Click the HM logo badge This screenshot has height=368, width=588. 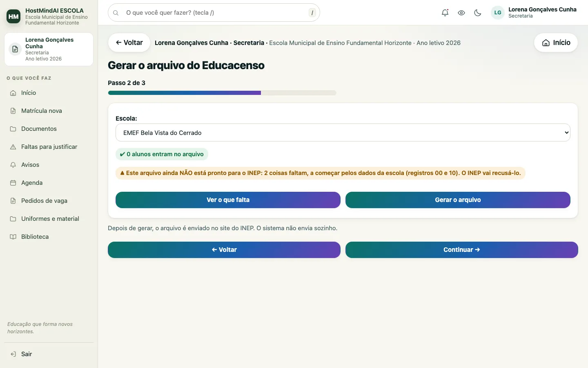coord(13,16)
